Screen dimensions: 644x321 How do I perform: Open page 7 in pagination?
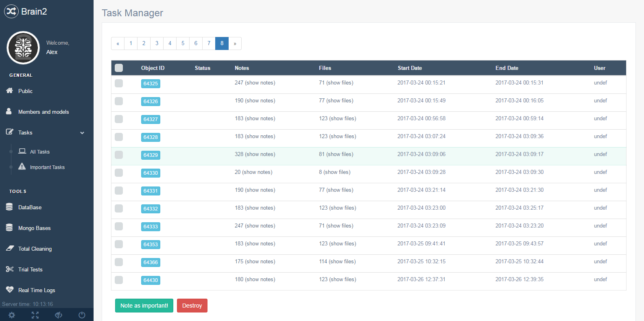pyautogui.click(x=209, y=43)
